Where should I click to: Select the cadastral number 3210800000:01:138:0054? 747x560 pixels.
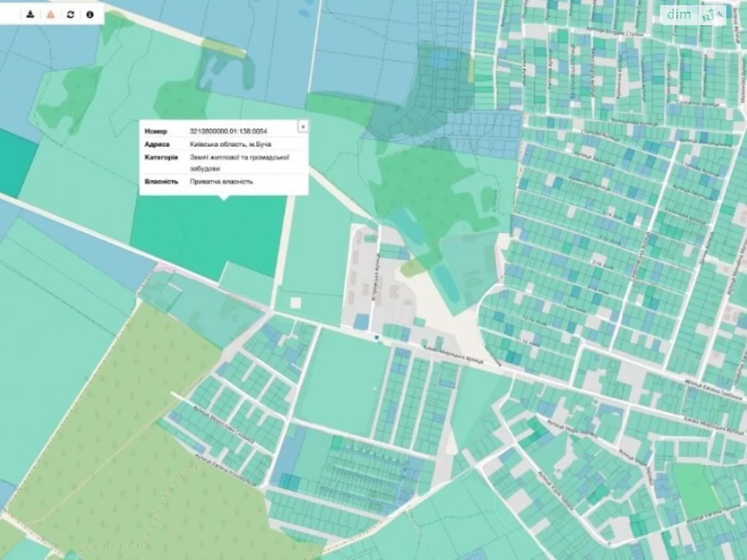(x=229, y=132)
